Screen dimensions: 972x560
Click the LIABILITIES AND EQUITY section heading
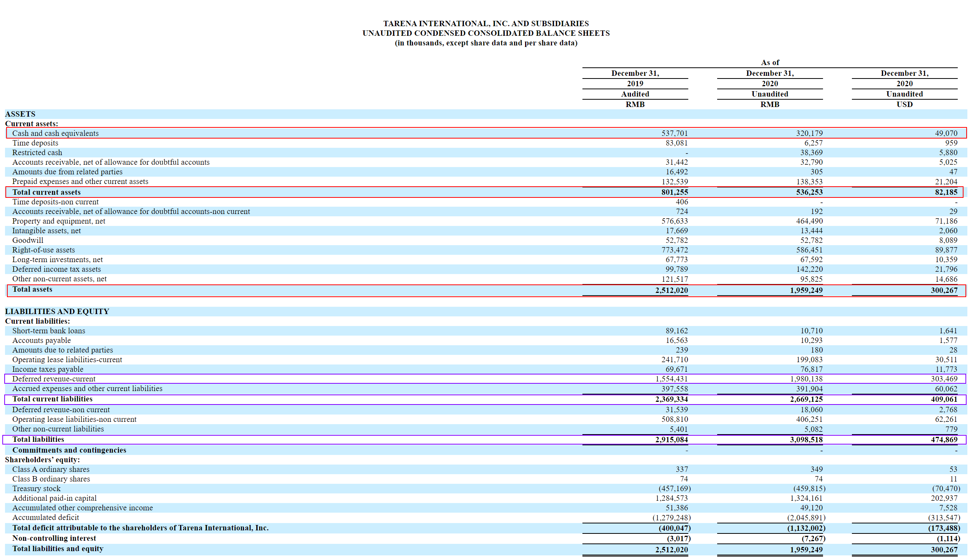[57, 311]
